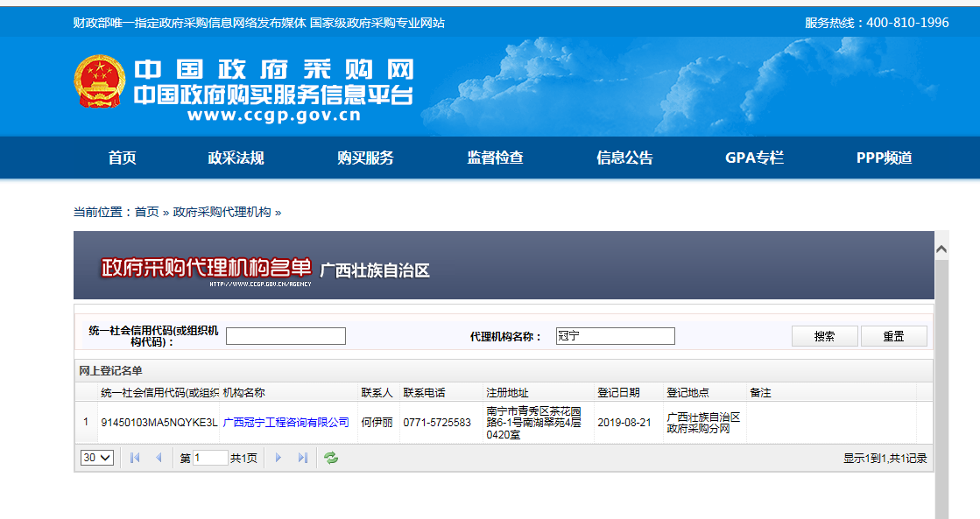Click 政府采购代理机构名单 banner title
The width and height of the screenshot is (980, 519).
coord(207,268)
